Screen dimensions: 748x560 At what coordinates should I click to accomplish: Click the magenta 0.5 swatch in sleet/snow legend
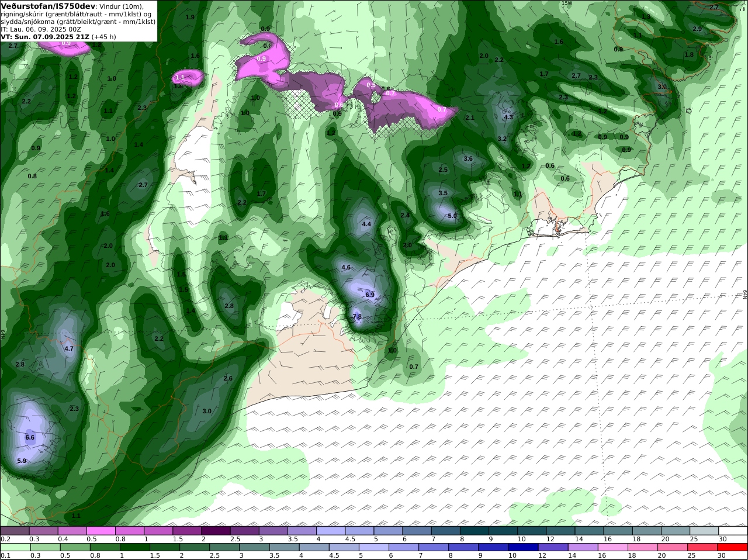click(x=101, y=530)
